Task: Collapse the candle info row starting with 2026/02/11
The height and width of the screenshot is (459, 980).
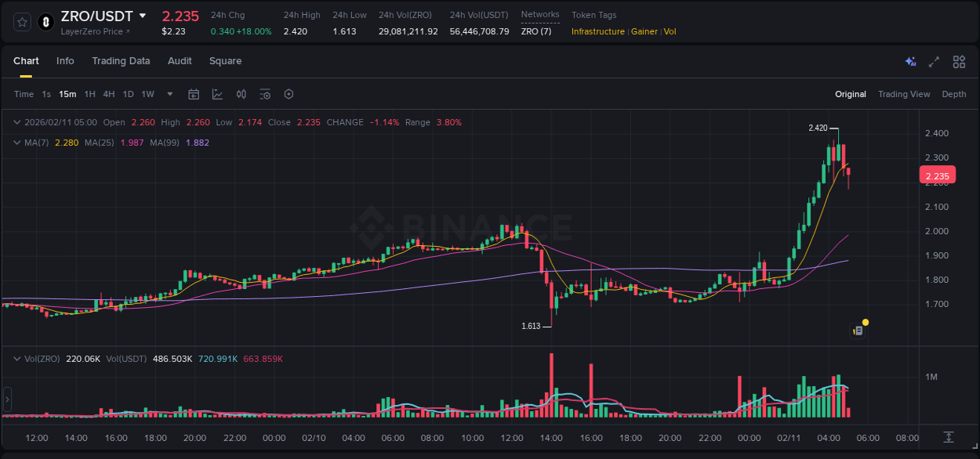Action: (16, 122)
